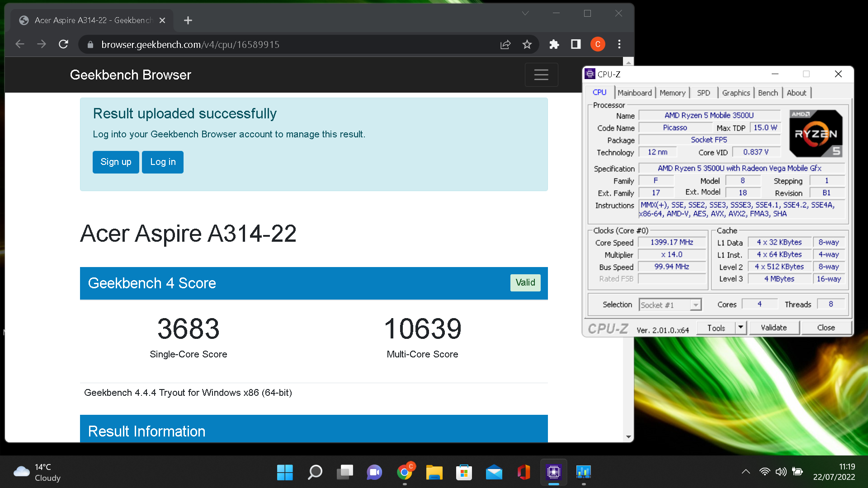Open the Wi-Fi network tray icon
The height and width of the screenshot is (488, 868).
[x=764, y=472]
